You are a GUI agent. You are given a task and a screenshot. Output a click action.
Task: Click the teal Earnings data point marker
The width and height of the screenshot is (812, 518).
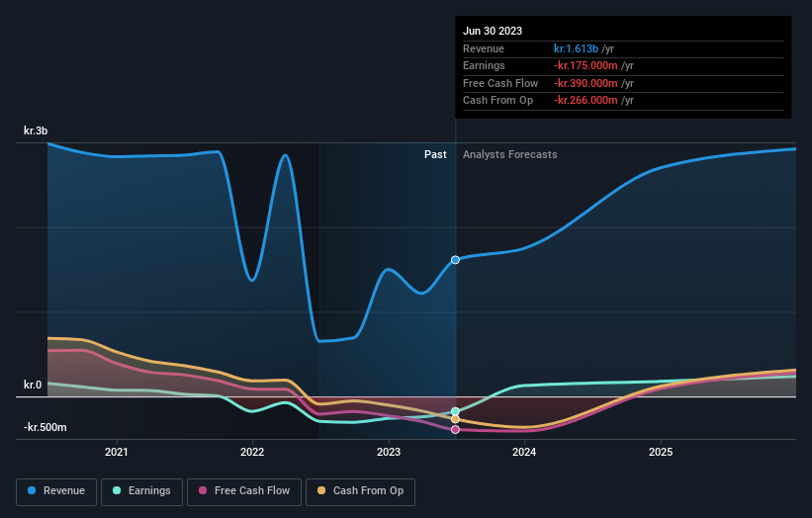(455, 411)
